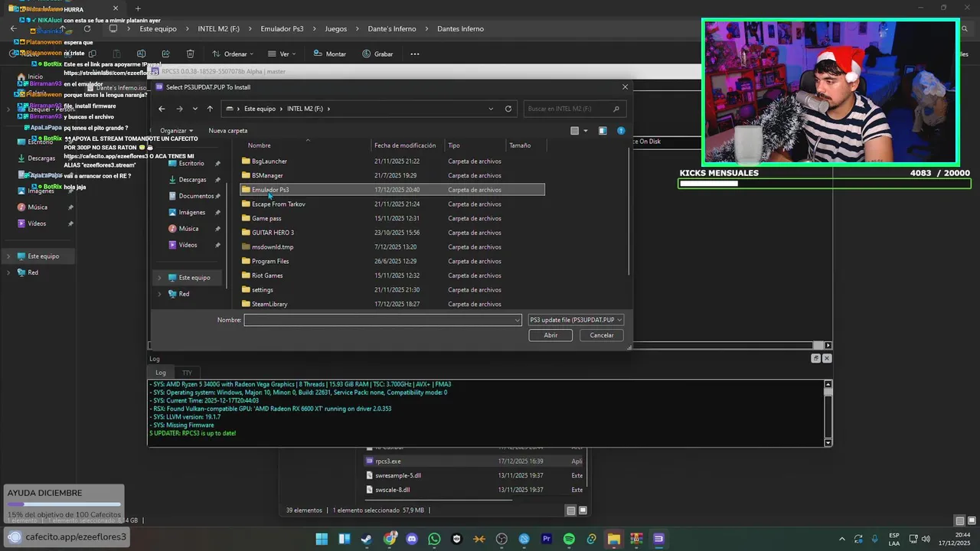Switch to the TTY tab in Log
The width and height of the screenshot is (980, 551).
pyautogui.click(x=187, y=373)
